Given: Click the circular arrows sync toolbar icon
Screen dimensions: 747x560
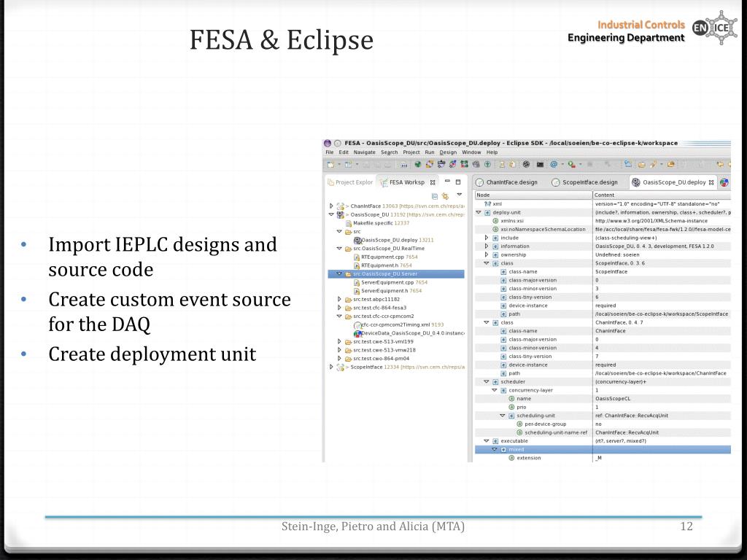Looking at the screenshot, I should pos(429,164).
